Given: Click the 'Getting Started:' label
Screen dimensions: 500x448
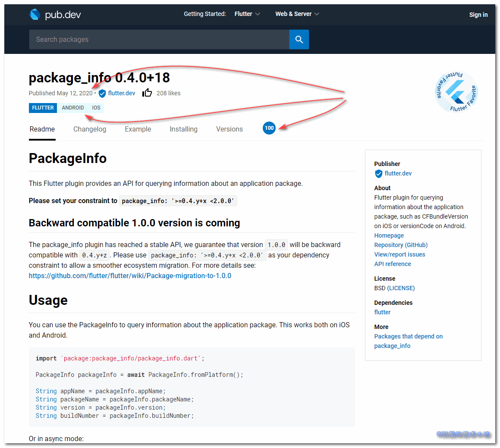Looking at the screenshot, I should (x=205, y=14).
